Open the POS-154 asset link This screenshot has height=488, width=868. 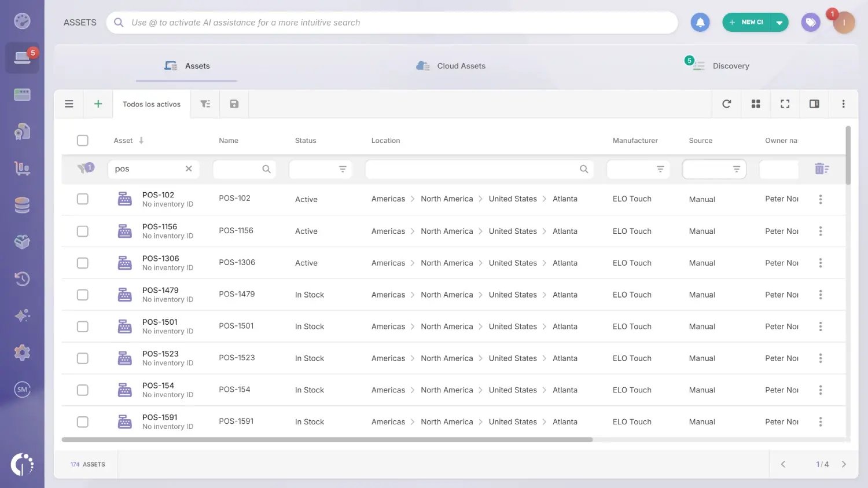point(158,386)
